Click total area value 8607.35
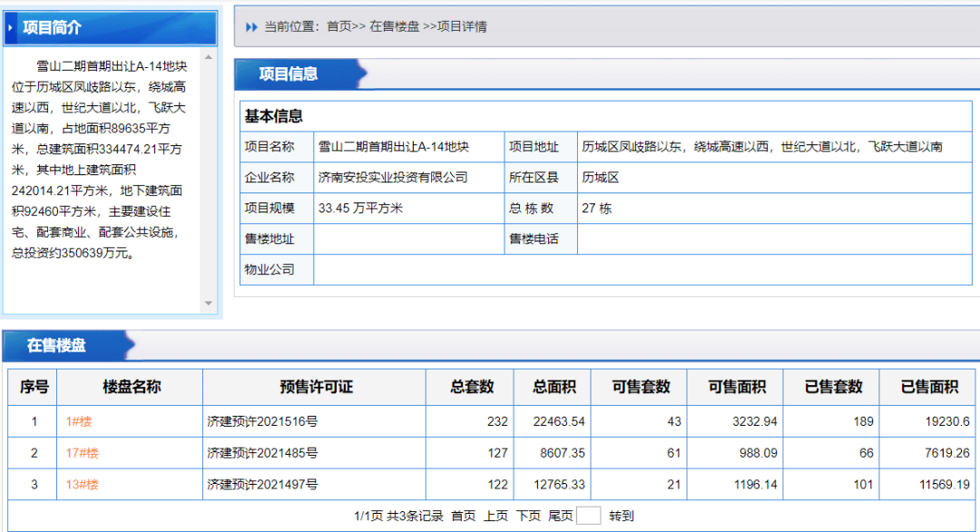This screenshot has height=532, width=980. point(563,453)
